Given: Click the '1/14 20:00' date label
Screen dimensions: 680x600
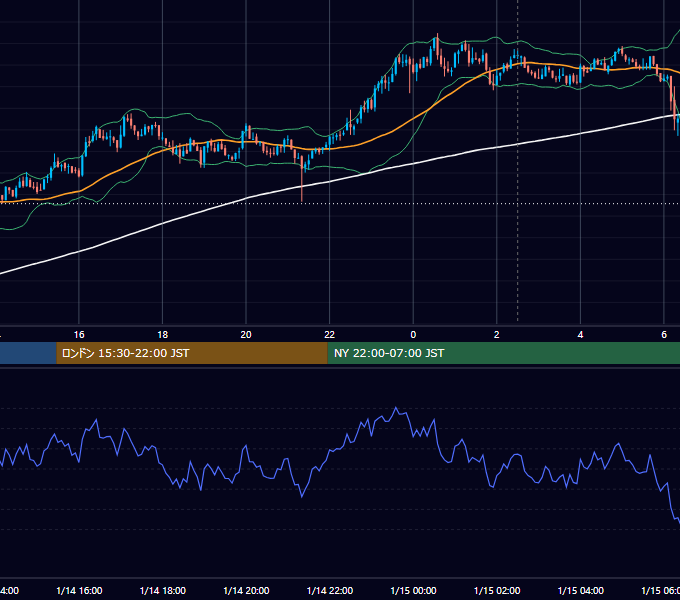Looking at the screenshot, I should click(246, 591).
